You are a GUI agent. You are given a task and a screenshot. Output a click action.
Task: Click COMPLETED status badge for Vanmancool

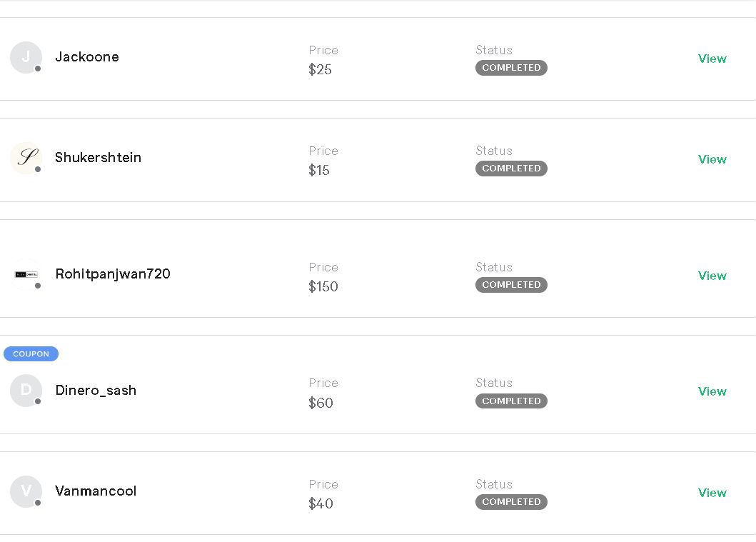[511, 502]
